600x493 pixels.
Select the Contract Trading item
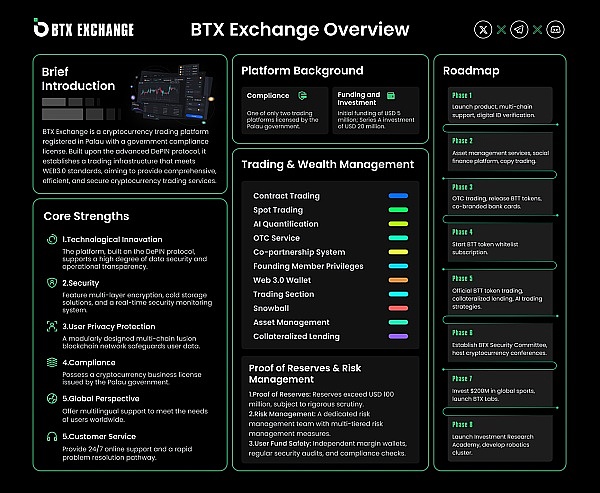click(x=286, y=196)
